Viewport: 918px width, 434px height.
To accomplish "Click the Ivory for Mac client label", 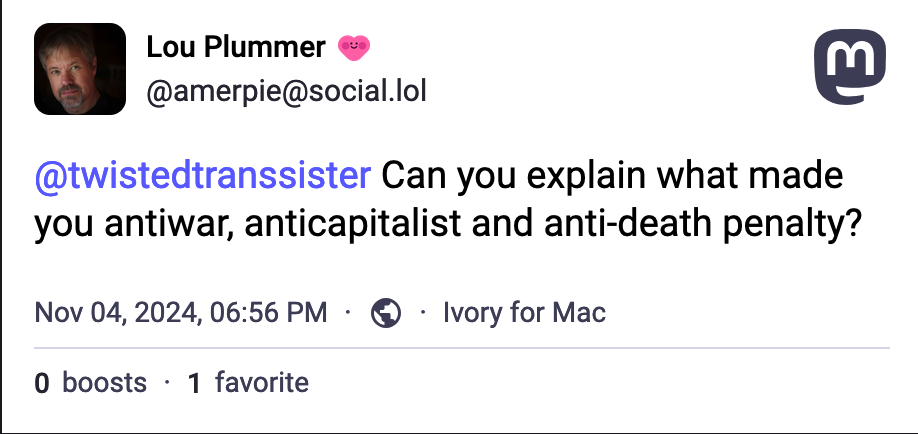I will [x=524, y=313].
